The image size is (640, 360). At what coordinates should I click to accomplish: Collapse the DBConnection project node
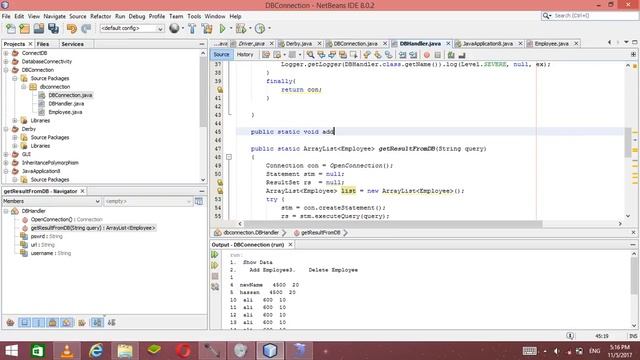(6, 70)
